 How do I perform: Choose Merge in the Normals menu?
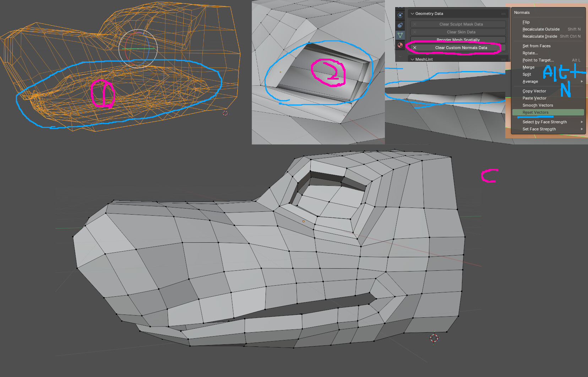[548, 67]
